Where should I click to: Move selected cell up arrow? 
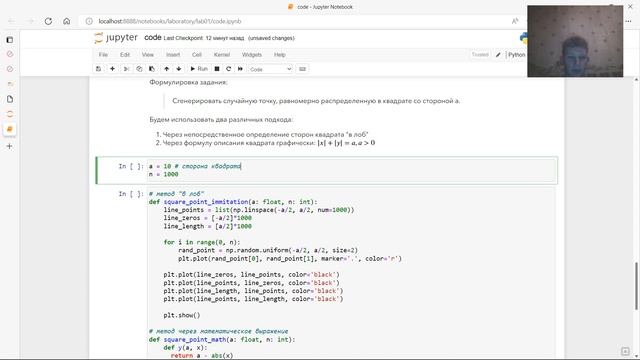[x=166, y=69]
